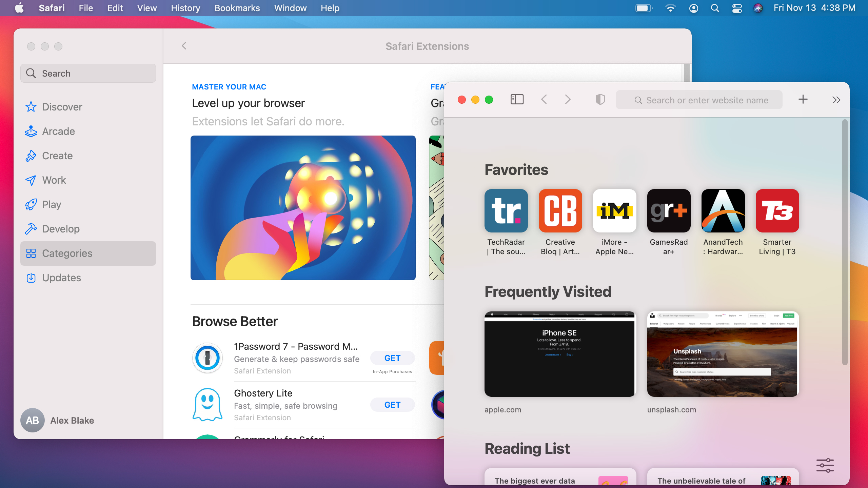Open Control Center in menu bar
Viewport: 868px width, 488px height.
click(x=737, y=8)
